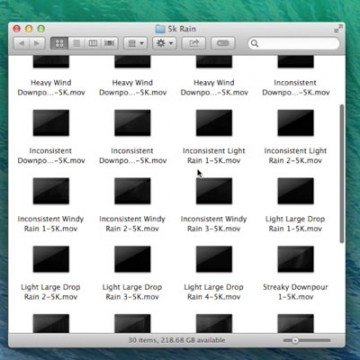Screen dimensions: 360x360
Task: Click the Edit Tags toolbar button
Action: (223, 43)
